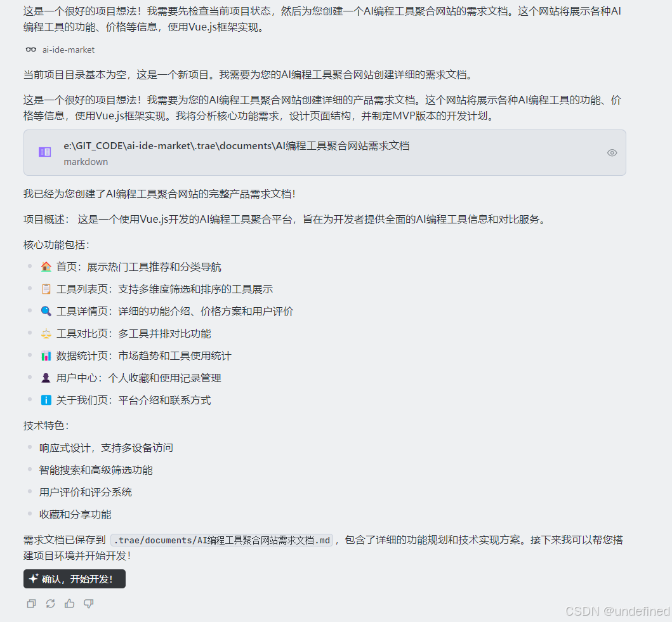Select the ai-ide-market project label
The height and width of the screenshot is (622, 672).
tap(68, 50)
